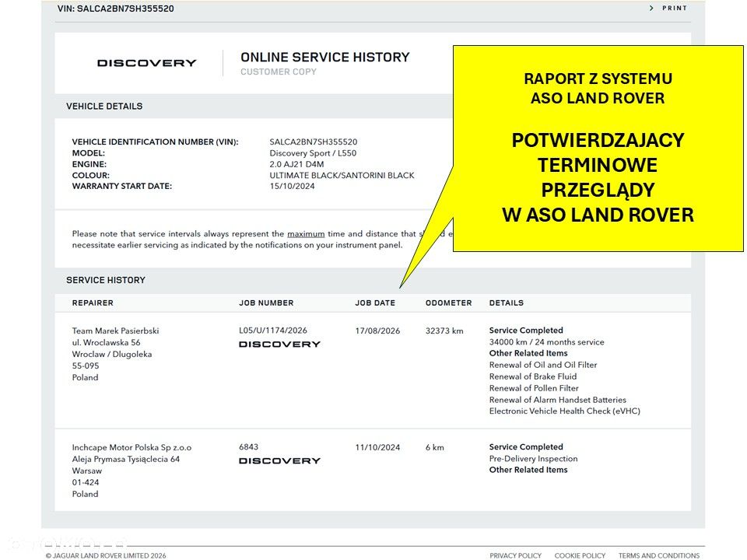
Task: Select repairer 'Team Marek Pasierbski'
Action: 116,331
